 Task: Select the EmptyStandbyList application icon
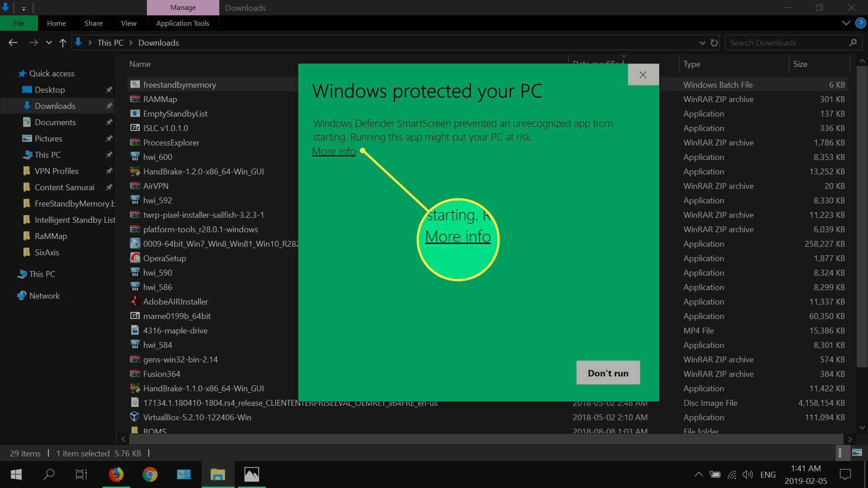(135, 113)
